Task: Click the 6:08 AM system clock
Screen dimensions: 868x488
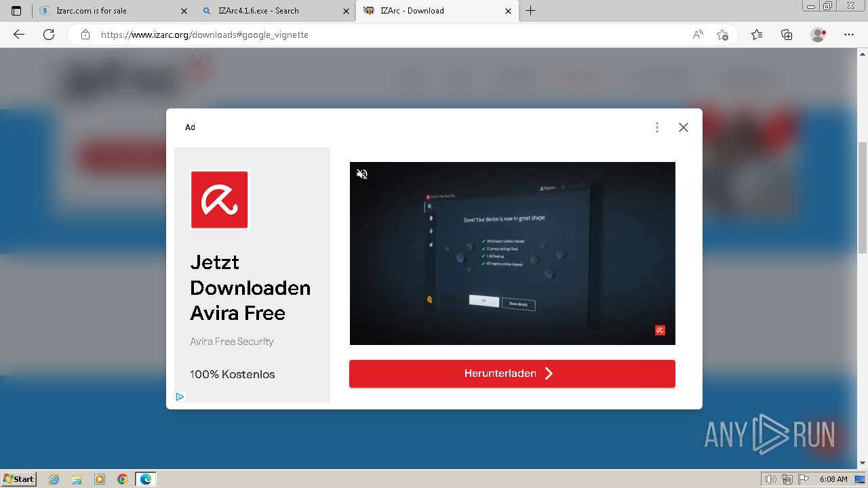Action: 833,479
